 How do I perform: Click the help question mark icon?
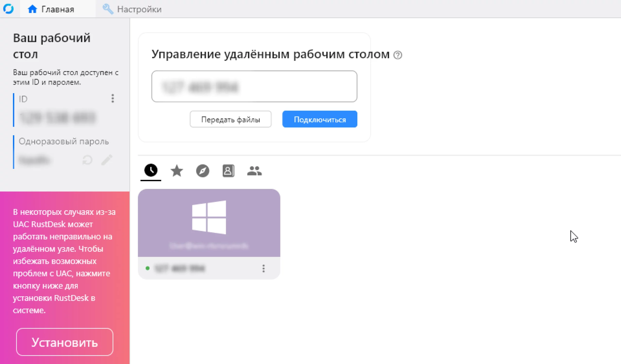click(x=398, y=55)
